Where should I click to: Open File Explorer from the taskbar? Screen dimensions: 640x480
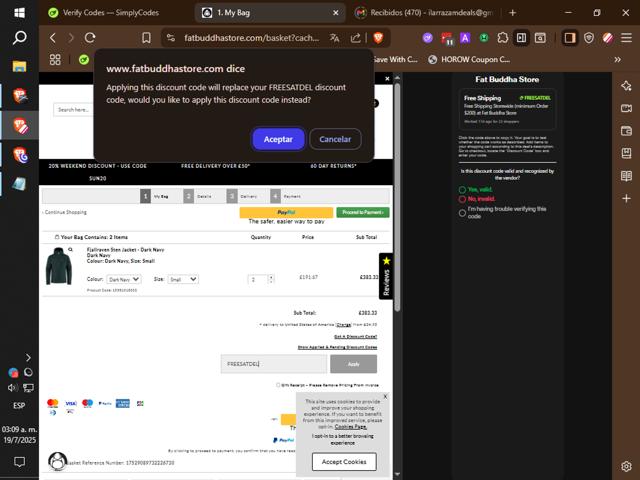click(19, 66)
